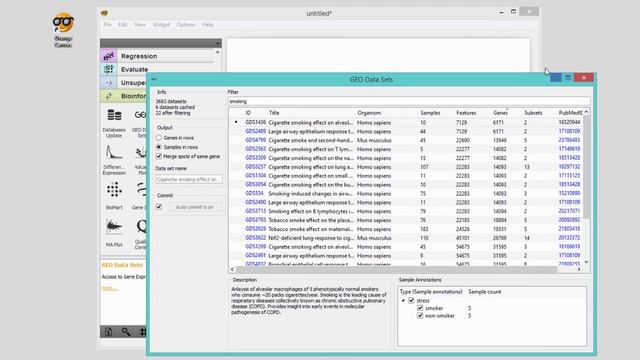This screenshot has height=360, width=640.
Task: Click the Auto commit is on button
Action: pyautogui.click(x=194, y=207)
